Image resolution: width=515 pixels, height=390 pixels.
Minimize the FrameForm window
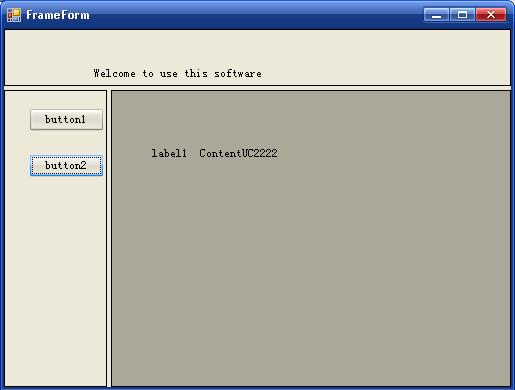436,15
